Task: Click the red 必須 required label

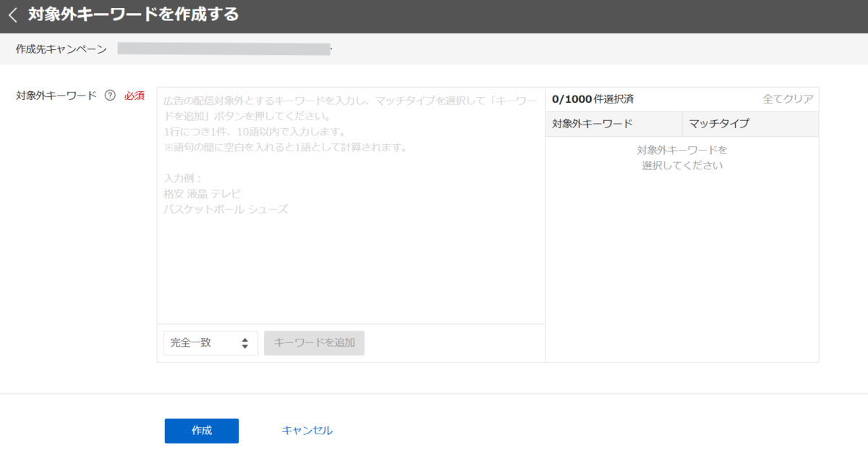Action: pyautogui.click(x=135, y=96)
